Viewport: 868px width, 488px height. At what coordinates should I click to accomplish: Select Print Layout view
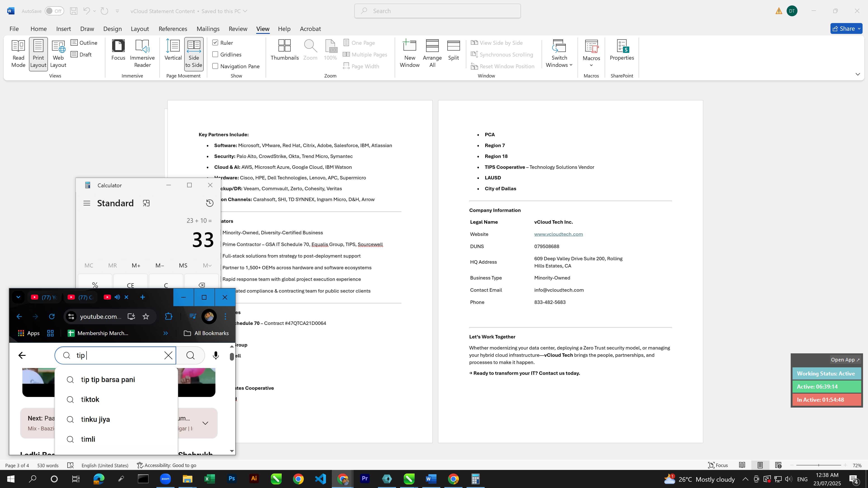tap(38, 54)
